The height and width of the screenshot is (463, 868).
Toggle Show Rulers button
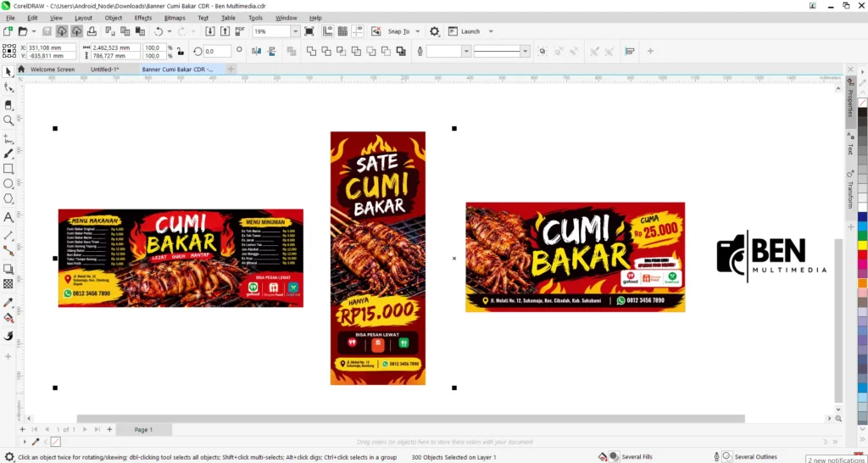click(x=328, y=31)
